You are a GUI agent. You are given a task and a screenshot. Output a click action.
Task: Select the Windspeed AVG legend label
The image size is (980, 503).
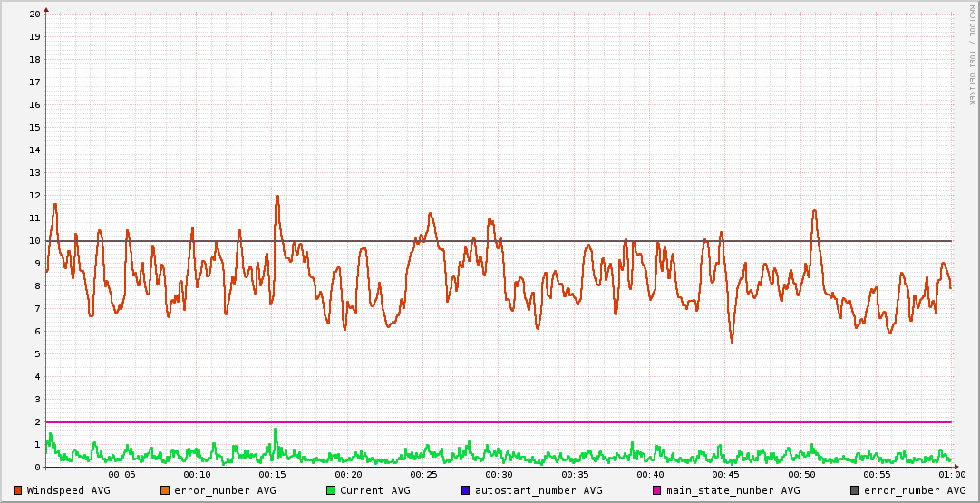point(68,490)
